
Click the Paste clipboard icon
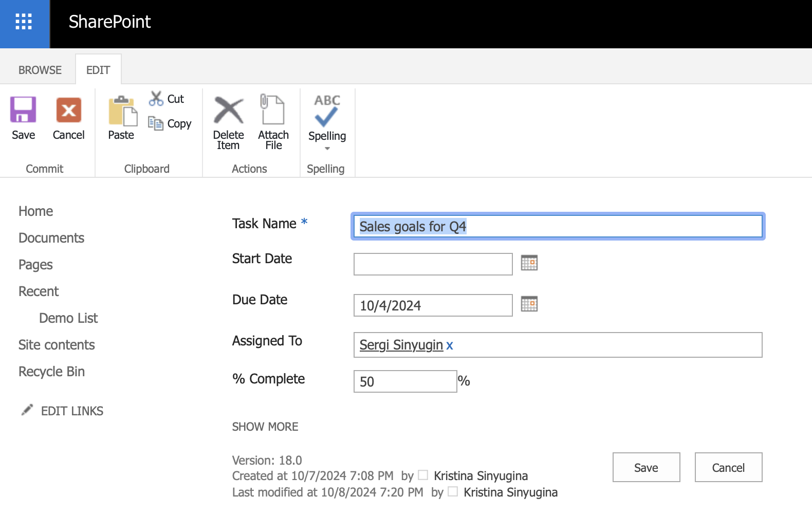click(122, 112)
